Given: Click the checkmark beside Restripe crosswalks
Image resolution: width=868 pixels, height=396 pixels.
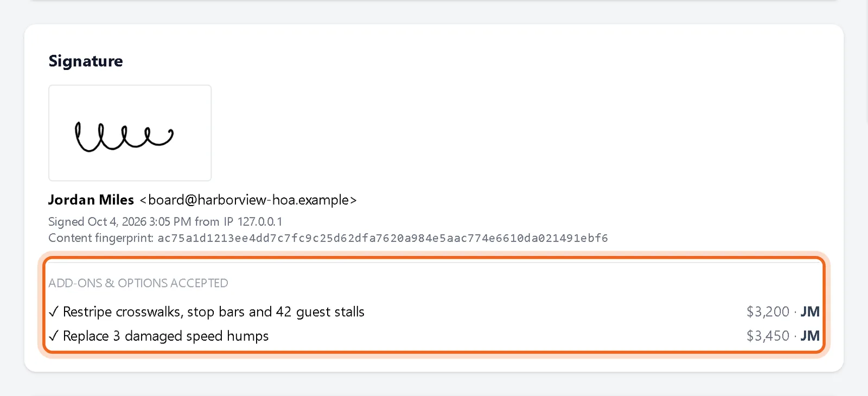Looking at the screenshot, I should pos(53,312).
